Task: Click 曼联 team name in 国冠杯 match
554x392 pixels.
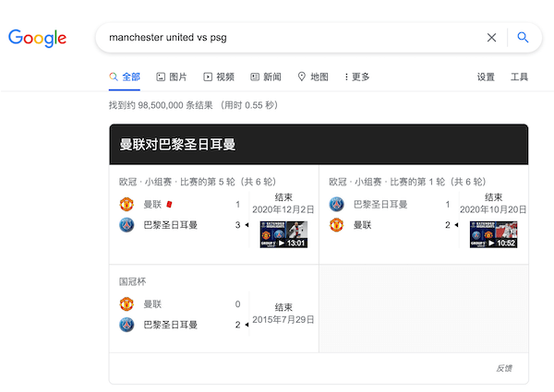Action: point(152,304)
